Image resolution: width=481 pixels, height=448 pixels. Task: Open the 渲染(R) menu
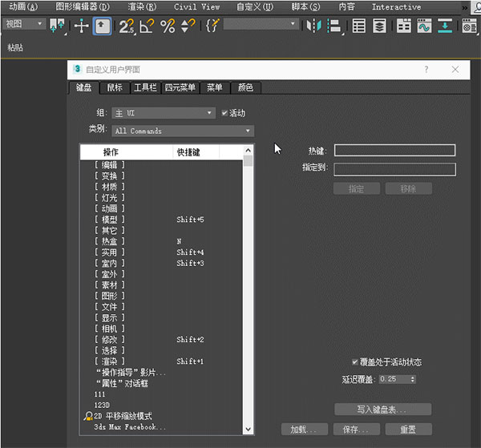(x=142, y=6)
